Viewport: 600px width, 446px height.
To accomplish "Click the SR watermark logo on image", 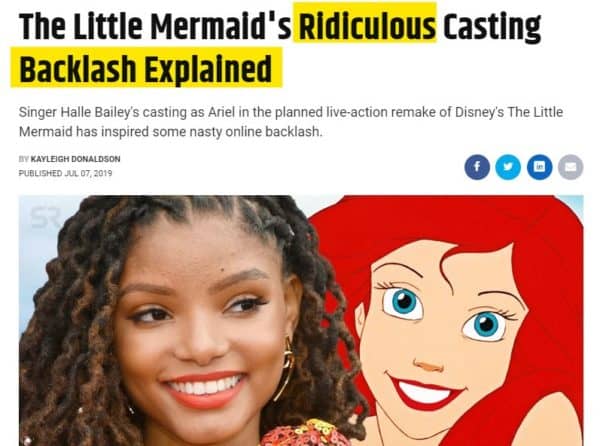I will click(46, 218).
